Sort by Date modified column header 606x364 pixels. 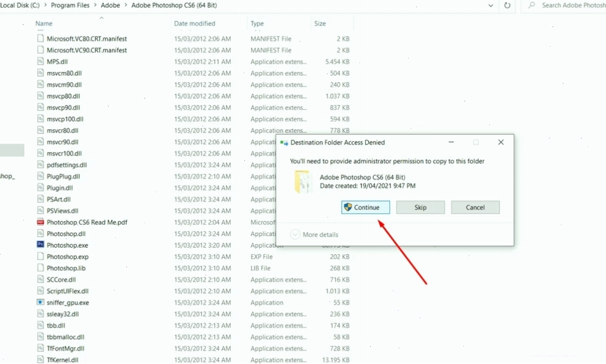[x=194, y=24]
